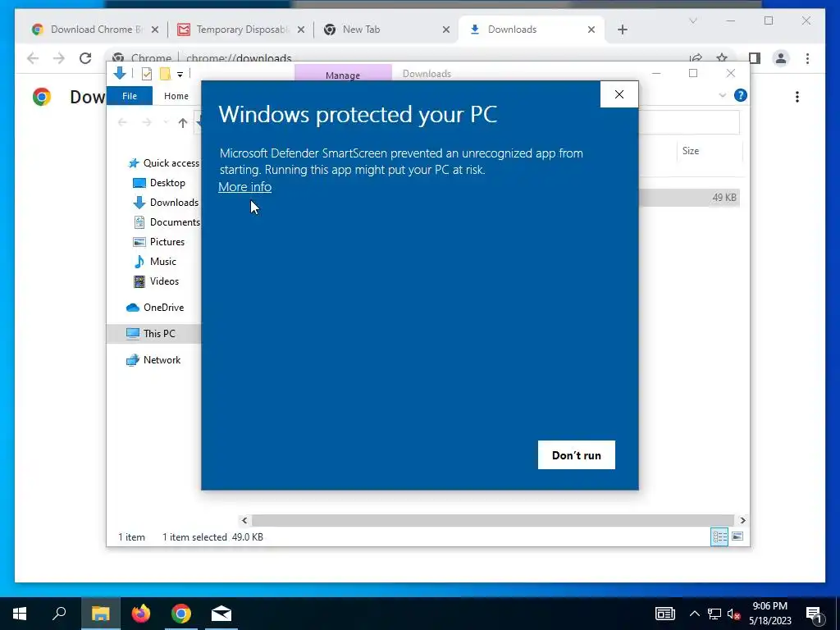Open Pictures in the navigation pane
840x630 pixels.
point(158,242)
